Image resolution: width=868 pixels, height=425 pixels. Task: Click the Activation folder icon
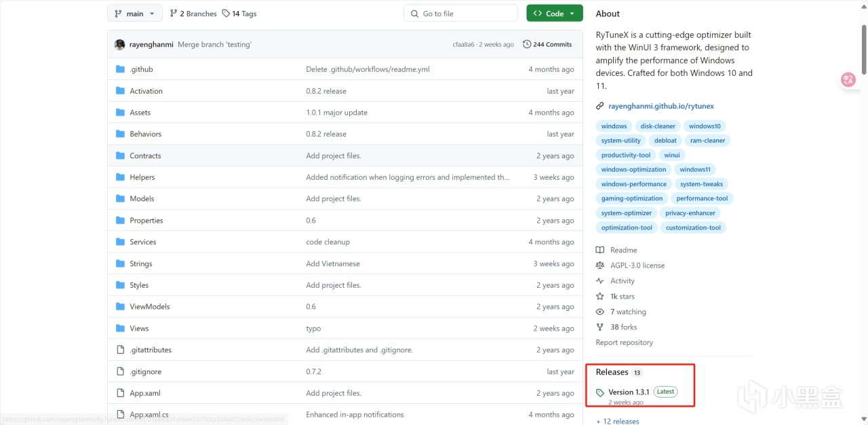pyautogui.click(x=120, y=91)
